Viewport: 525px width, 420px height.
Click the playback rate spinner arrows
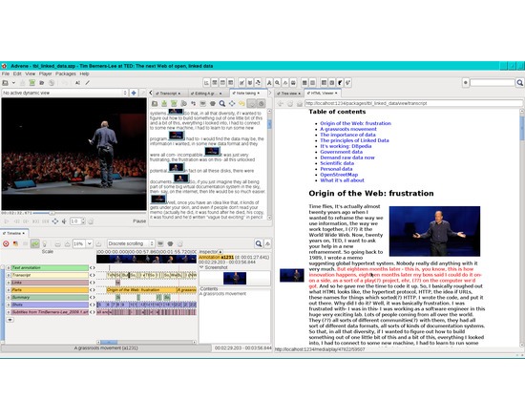tap(83, 221)
